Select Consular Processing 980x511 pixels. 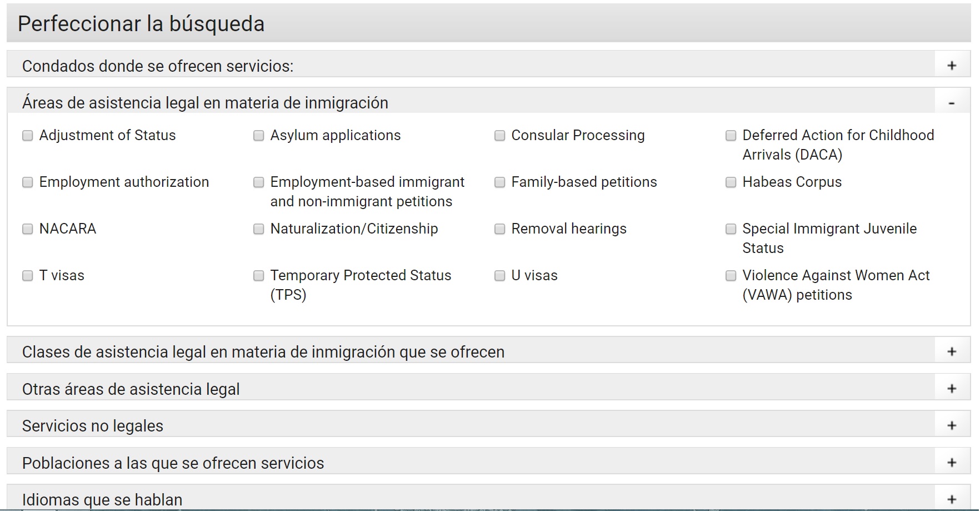(x=499, y=135)
